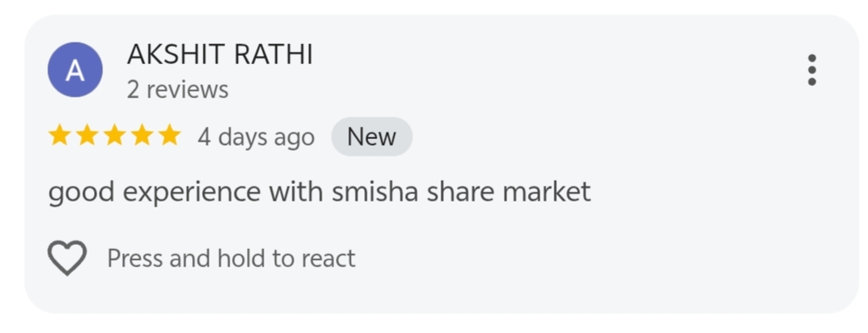Image resolution: width=868 pixels, height=333 pixels.
Task: Click the second yellow rating star
Action: tap(87, 136)
